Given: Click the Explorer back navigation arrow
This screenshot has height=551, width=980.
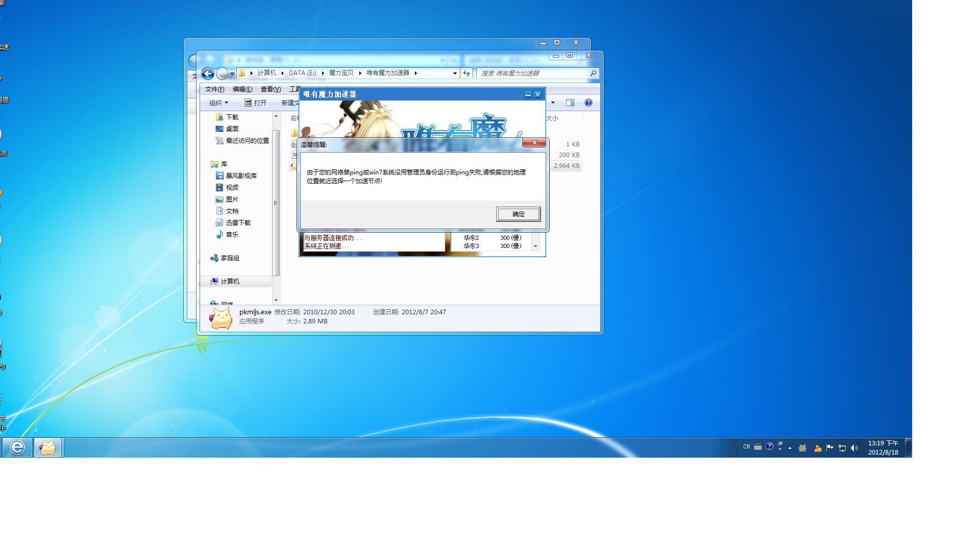Looking at the screenshot, I should (208, 74).
